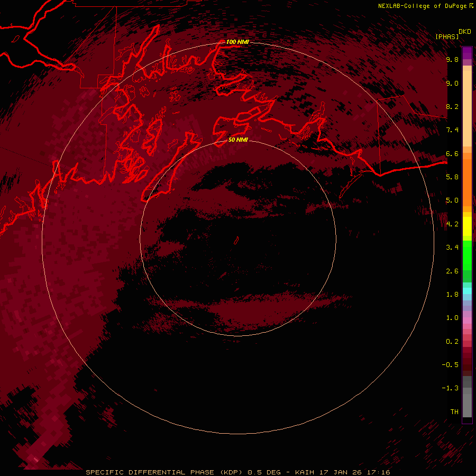This screenshot has height=476, width=476.
Task: Click the -1.3 scale value
Action: coord(450,388)
